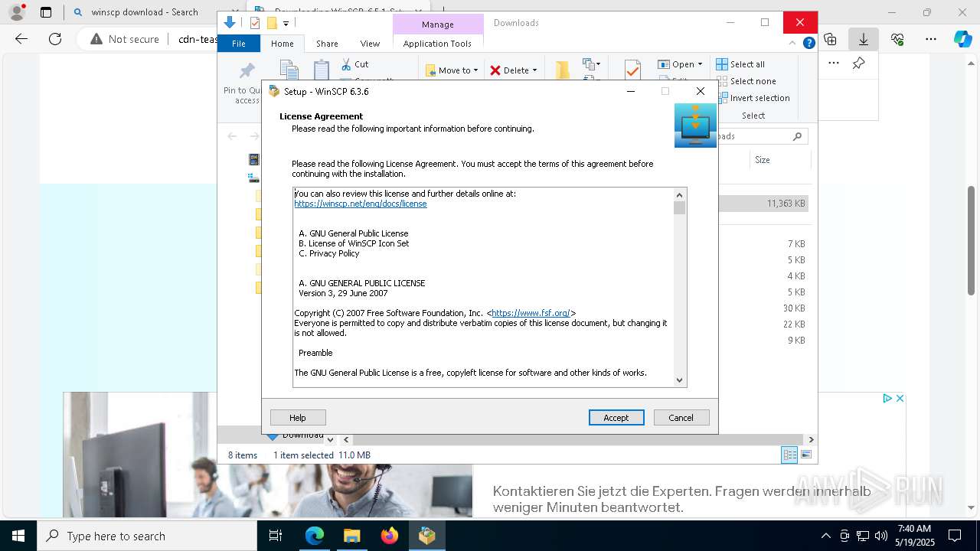Open the Delete dropdown arrow
Screen dimensions: 980x551
coord(534,70)
